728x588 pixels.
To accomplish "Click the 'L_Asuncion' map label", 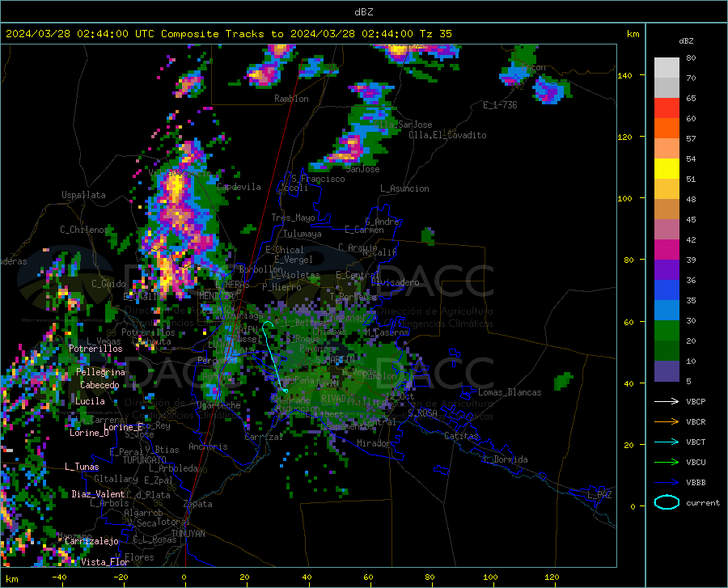I will [404, 188].
